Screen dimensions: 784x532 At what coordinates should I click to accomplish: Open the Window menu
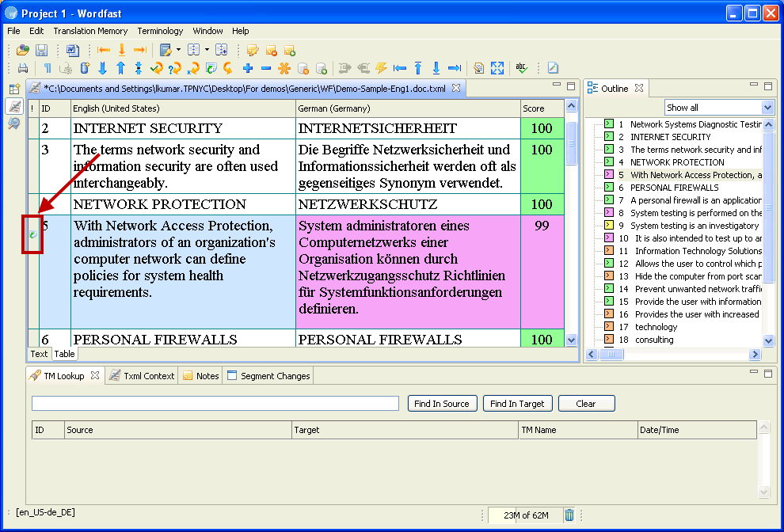pyautogui.click(x=207, y=31)
